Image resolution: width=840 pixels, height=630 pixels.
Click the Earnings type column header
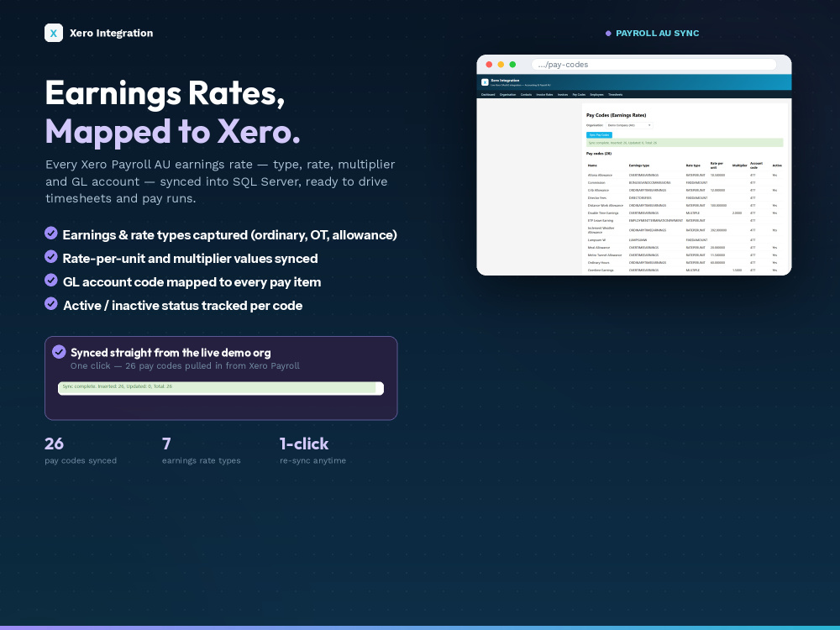(x=639, y=165)
